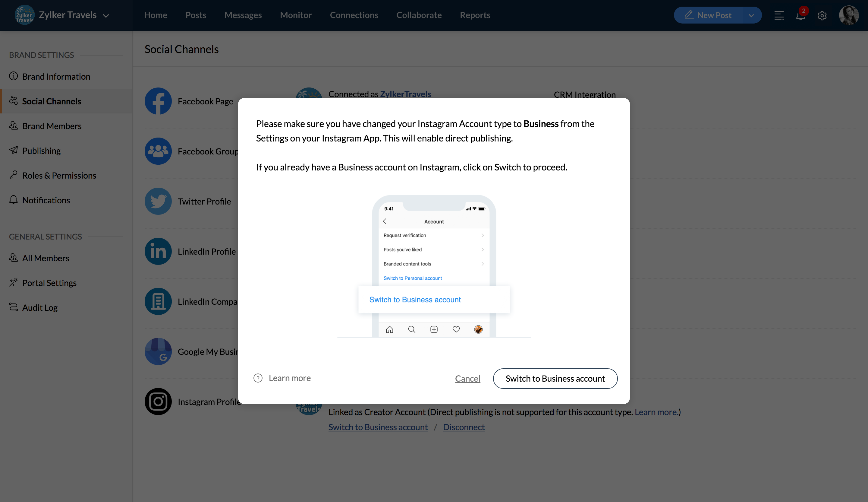Select Brand Members in sidebar

coord(52,126)
